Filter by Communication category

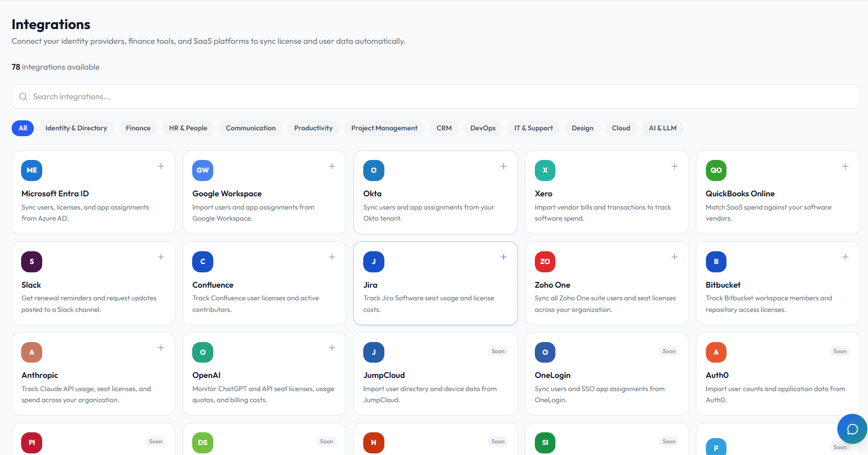251,128
